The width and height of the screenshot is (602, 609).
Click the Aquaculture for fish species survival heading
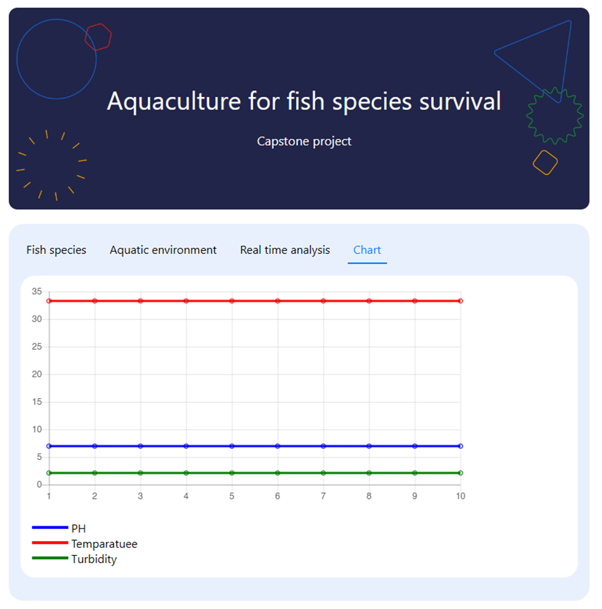pos(304,102)
